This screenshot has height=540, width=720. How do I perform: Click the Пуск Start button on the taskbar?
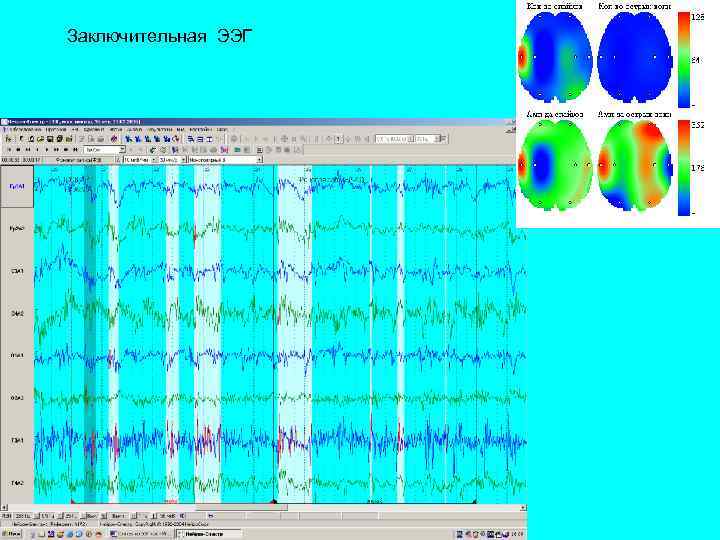[x=12, y=534]
